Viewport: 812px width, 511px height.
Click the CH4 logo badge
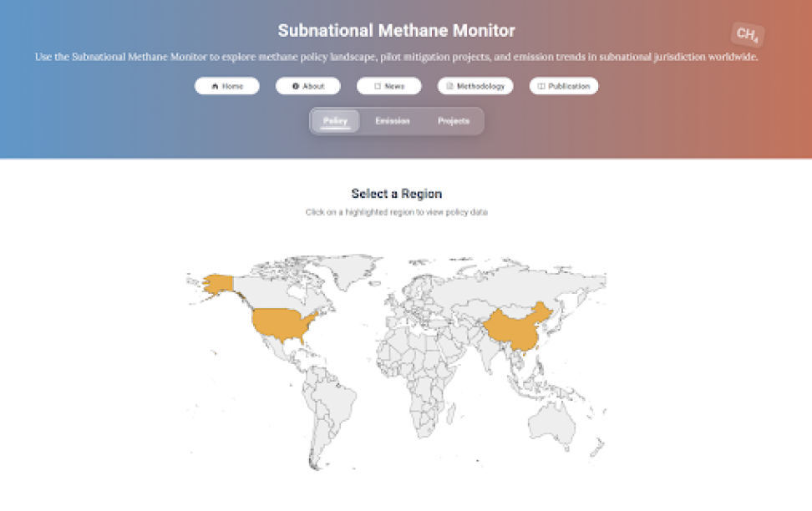(x=748, y=35)
